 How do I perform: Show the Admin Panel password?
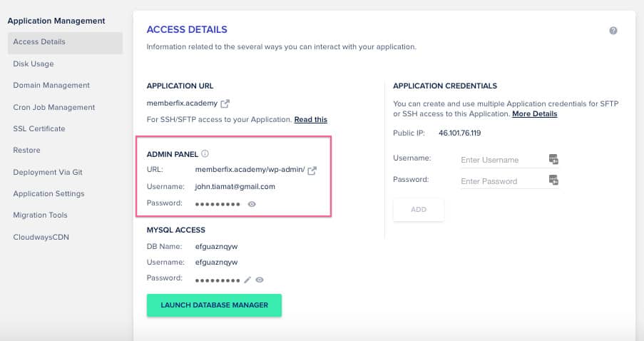click(252, 204)
